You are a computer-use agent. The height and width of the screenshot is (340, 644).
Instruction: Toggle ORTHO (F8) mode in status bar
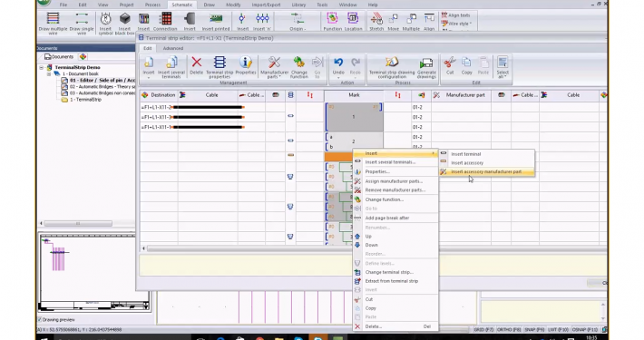(x=509, y=329)
